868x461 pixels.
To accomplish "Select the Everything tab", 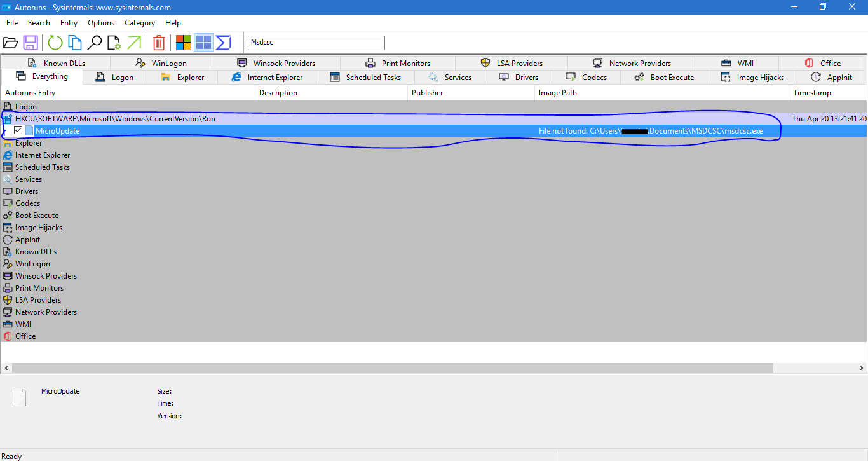I will coord(43,76).
